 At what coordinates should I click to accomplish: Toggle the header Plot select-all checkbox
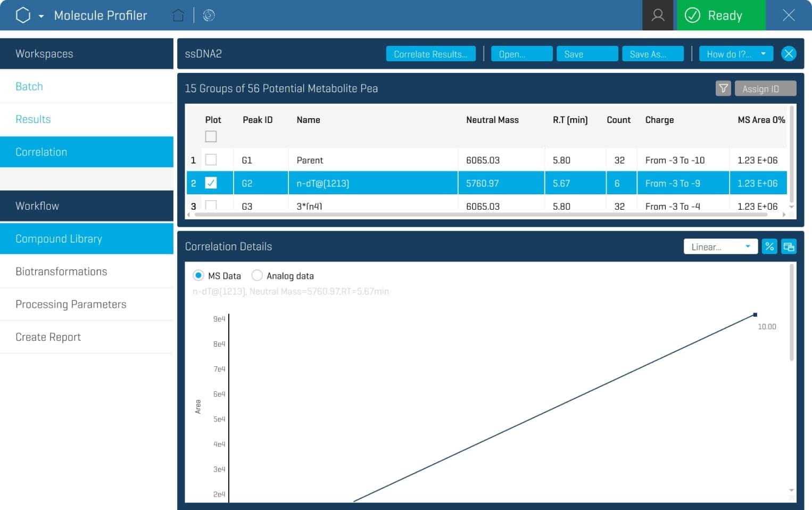(x=211, y=136)
